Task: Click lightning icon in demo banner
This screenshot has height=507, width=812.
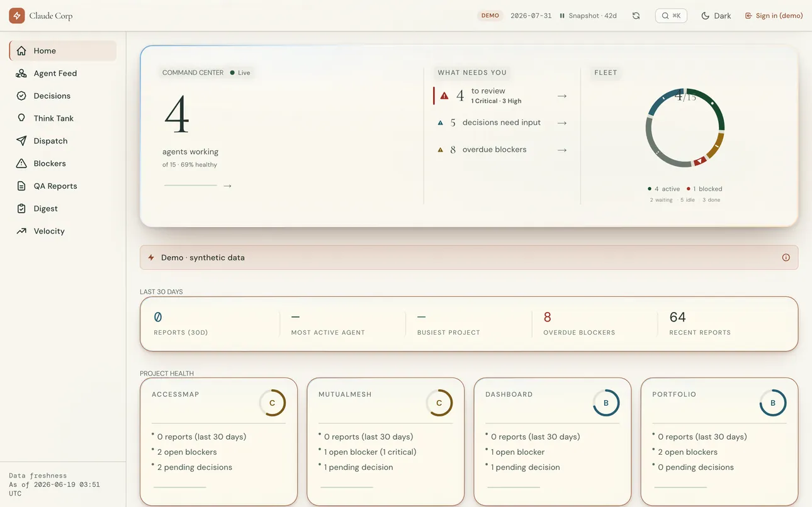Action: point(151,257)
